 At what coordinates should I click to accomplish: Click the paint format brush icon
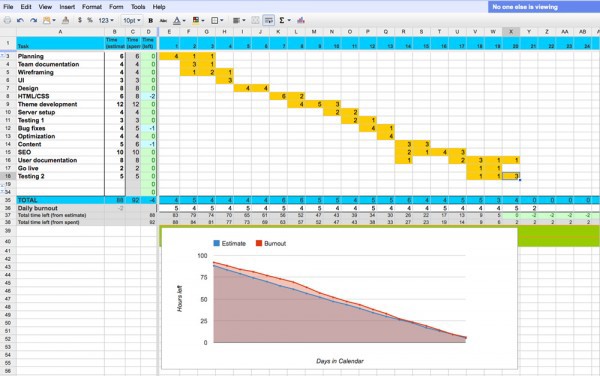coord(65,20)
